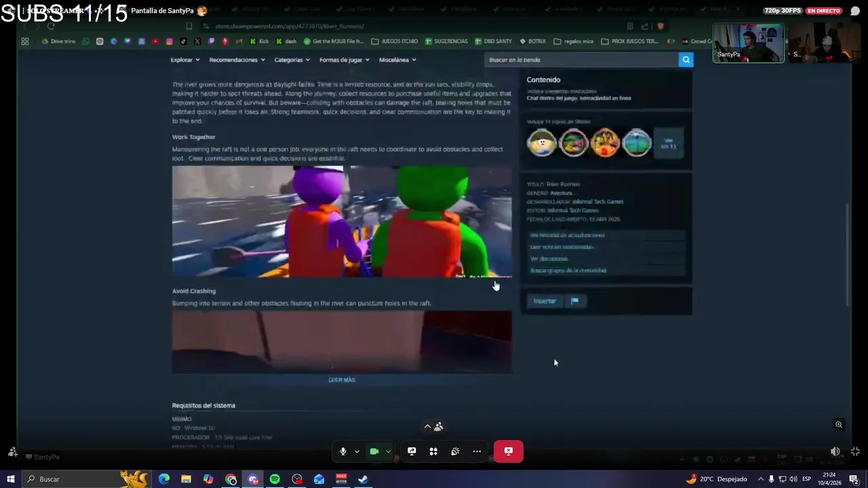
Task: Click the browser apps grid icon
Action: [x=25, y=41]
